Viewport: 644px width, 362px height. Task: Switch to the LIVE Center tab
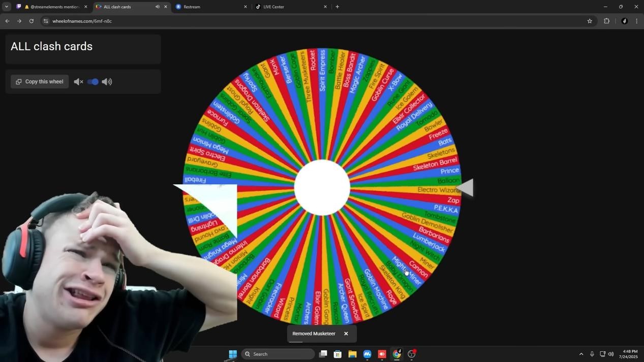click(x=291, y=7)
